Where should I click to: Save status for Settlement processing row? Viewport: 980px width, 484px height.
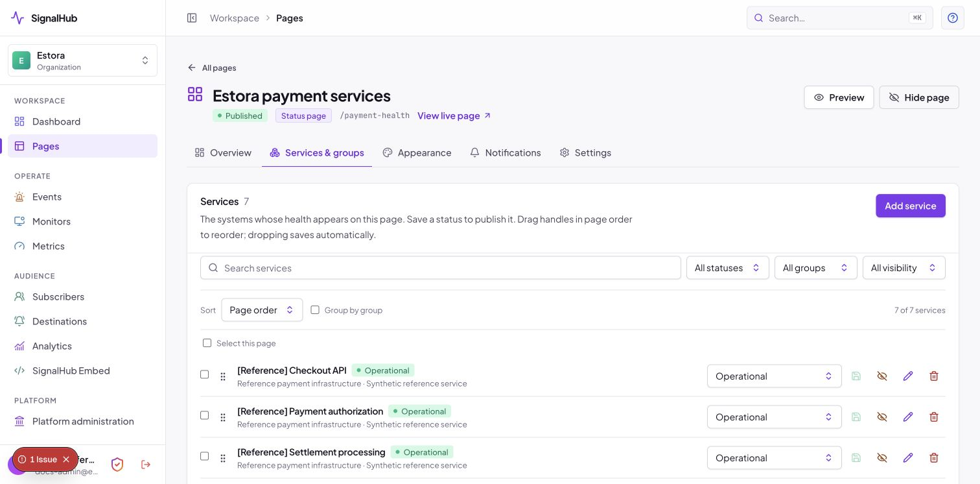coord(856,458)
